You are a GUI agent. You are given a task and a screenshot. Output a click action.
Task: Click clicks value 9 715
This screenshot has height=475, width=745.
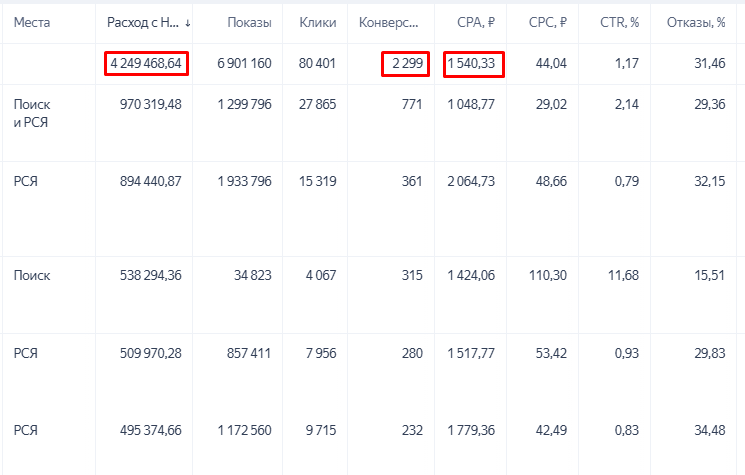pos(320,430)
